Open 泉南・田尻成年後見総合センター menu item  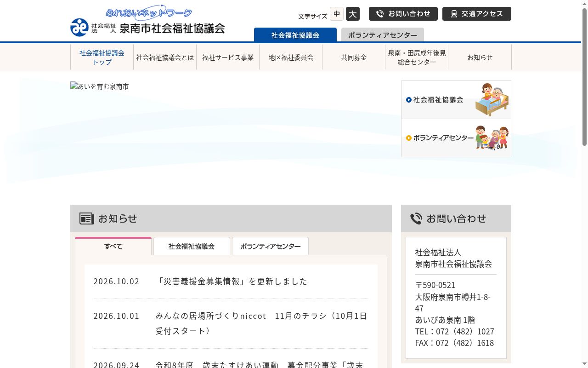click(x=417, y=57)
